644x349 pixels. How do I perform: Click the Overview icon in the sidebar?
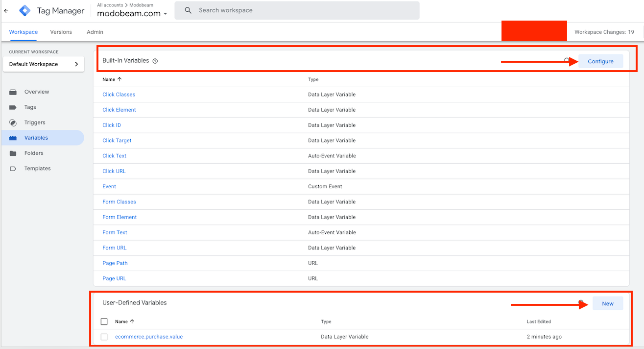tap(13, 92)
